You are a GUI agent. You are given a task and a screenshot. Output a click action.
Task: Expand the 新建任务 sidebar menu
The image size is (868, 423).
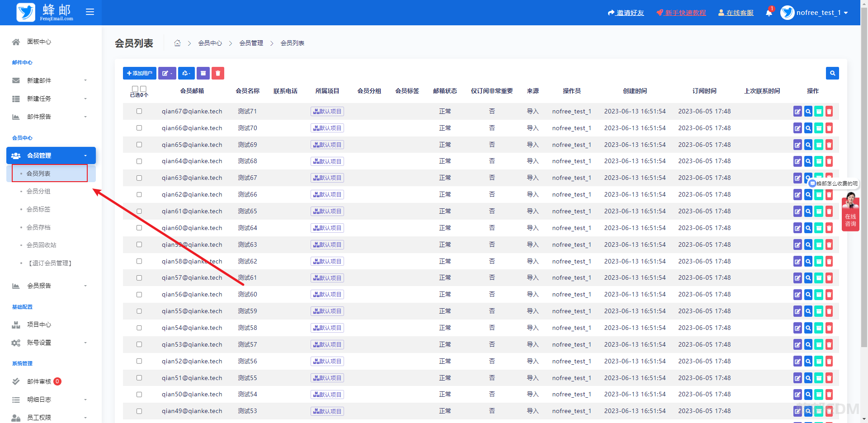pos(51,99)
